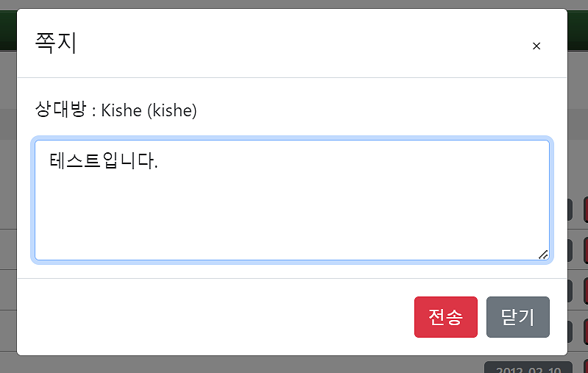
Task: Click the recipient name Kishe (kishe)
Action: (x=149, y=111)
